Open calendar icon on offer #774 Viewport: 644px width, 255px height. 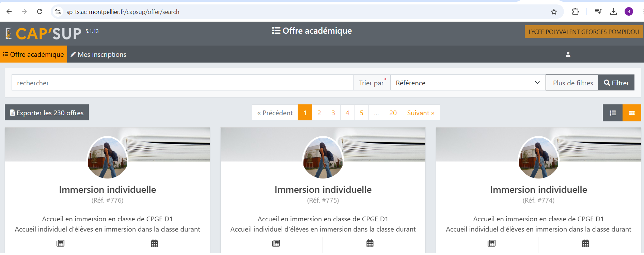(x=585, y=243)
